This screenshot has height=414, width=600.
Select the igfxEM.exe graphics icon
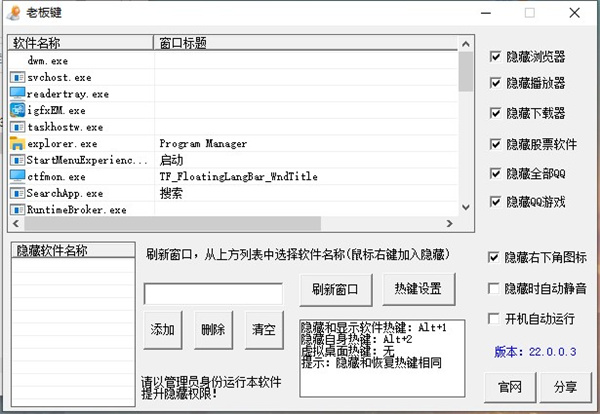17,110
